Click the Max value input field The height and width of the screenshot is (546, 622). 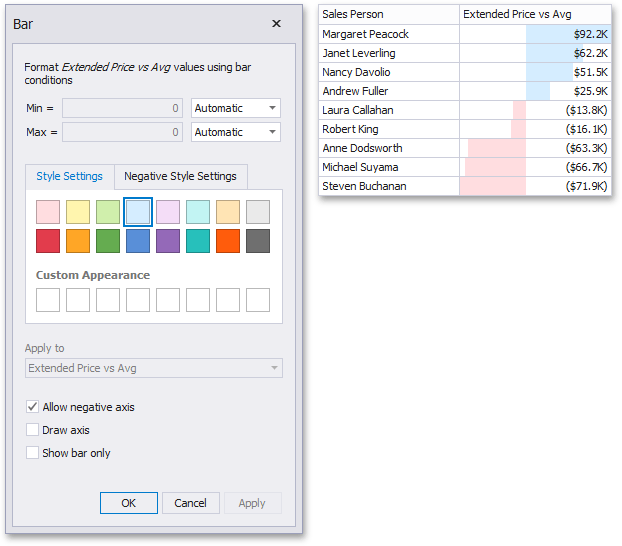(x=122, y=132)
